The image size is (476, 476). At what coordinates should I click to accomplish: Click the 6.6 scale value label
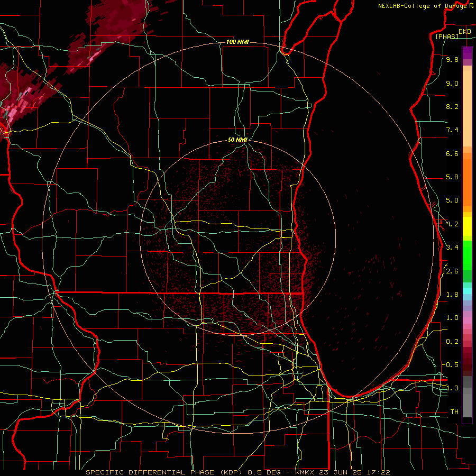coord(452,153)
